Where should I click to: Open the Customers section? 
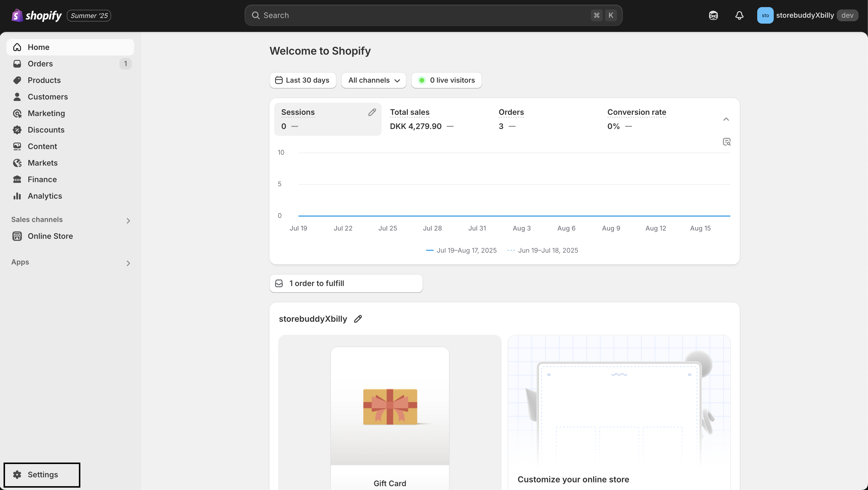click(70, 97)
